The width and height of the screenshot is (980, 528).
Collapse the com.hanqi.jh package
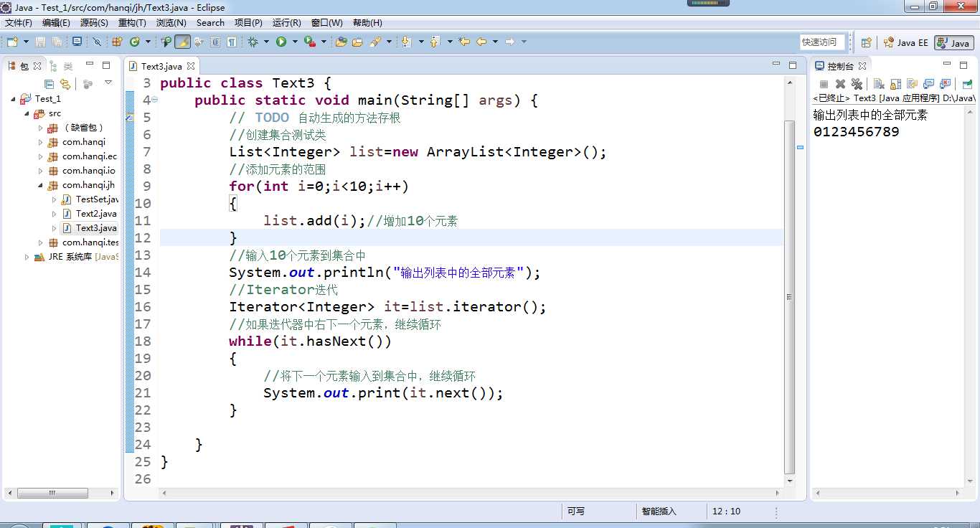coord(41,185)
